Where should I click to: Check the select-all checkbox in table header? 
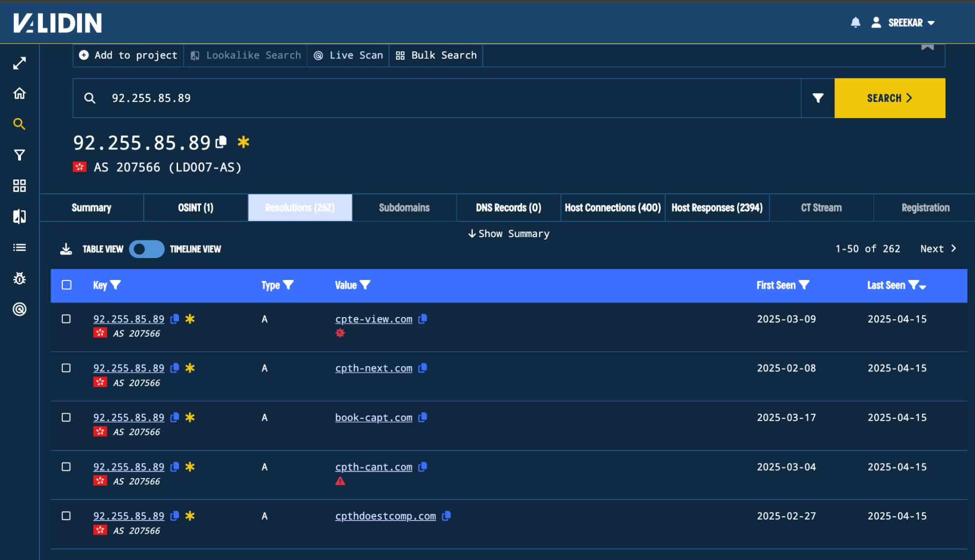click(x=66, y=285)
